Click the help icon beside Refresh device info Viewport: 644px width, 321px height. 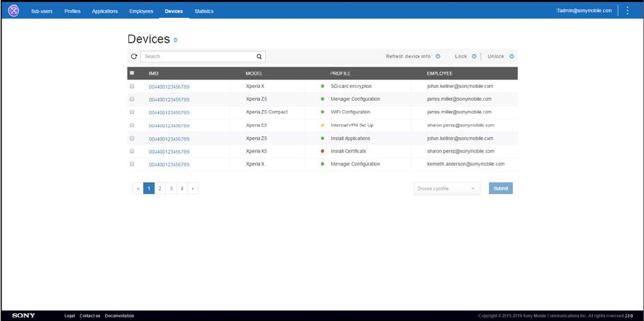click(438, 56)
